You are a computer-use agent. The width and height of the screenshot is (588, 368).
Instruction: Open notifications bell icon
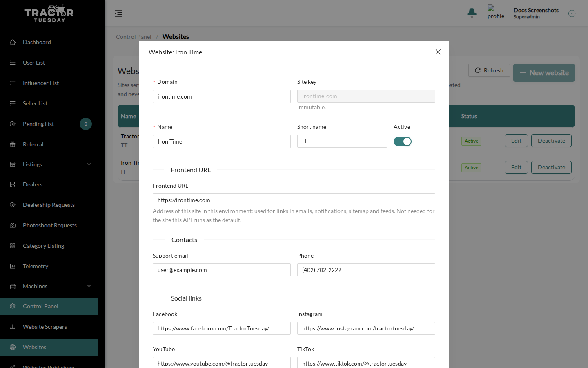472,13
